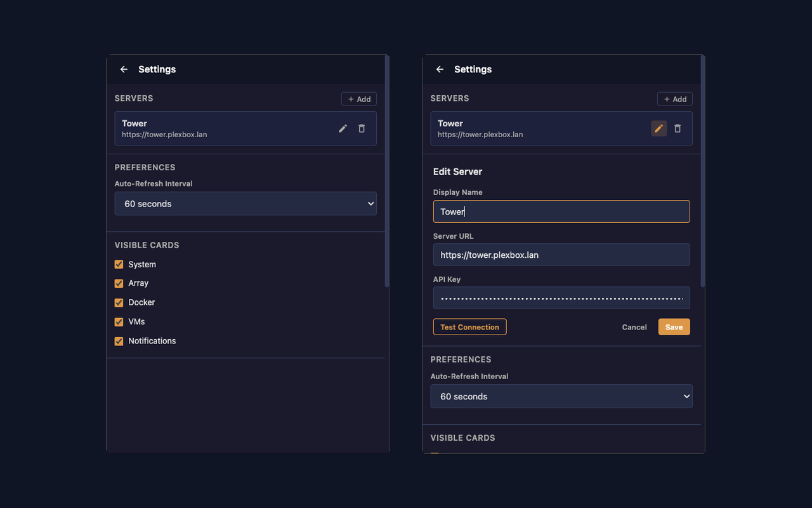812x508 pixels.
Task: Go back using the left panel arrow
Action: click(x=124, y=69)
